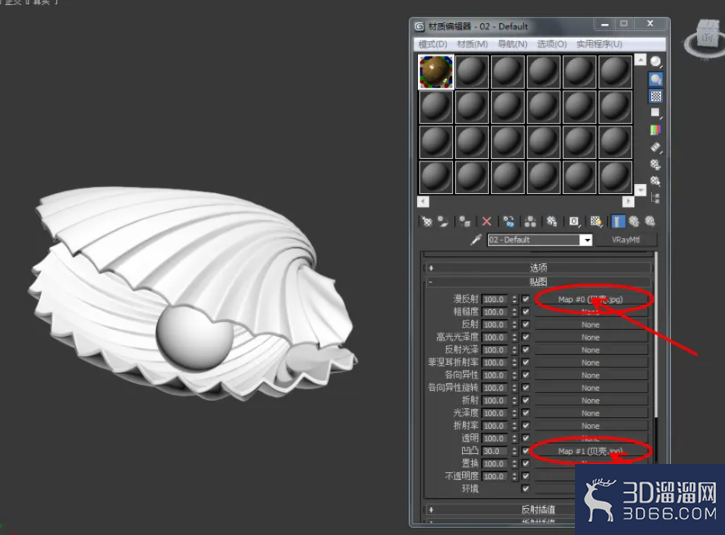Click the None button for 折射 map

point(590,400)
